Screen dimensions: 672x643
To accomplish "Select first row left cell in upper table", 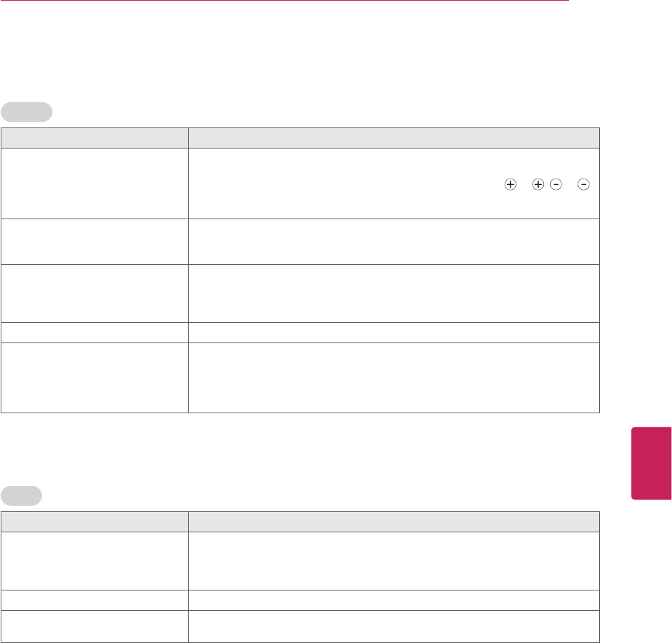I will point(94,184).
